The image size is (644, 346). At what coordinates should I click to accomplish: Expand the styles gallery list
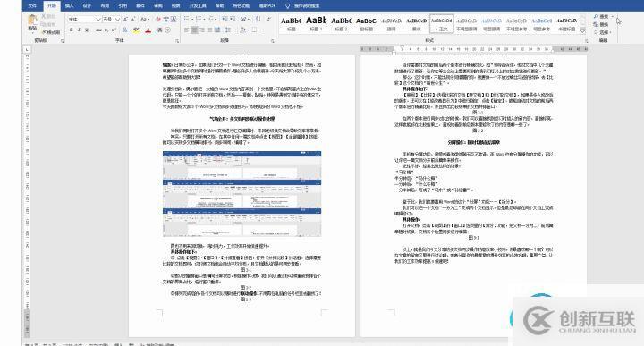click(583, 30)
